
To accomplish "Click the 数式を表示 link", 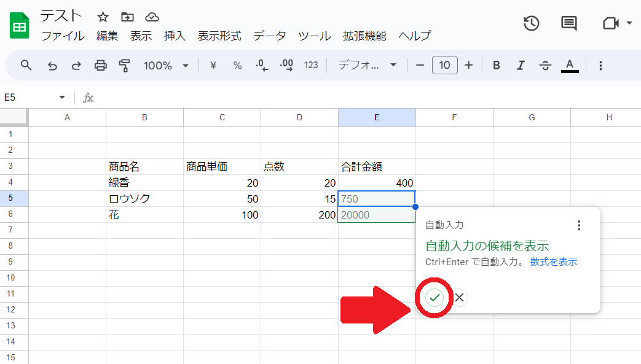I will (x=554, y=262).
